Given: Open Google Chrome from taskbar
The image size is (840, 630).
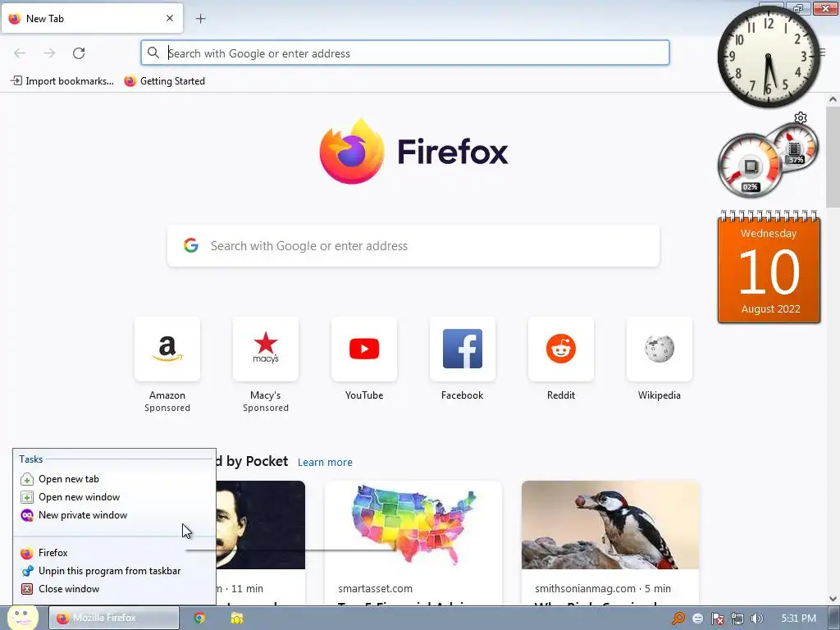Looking at the screenshot, I should point(199,618).
